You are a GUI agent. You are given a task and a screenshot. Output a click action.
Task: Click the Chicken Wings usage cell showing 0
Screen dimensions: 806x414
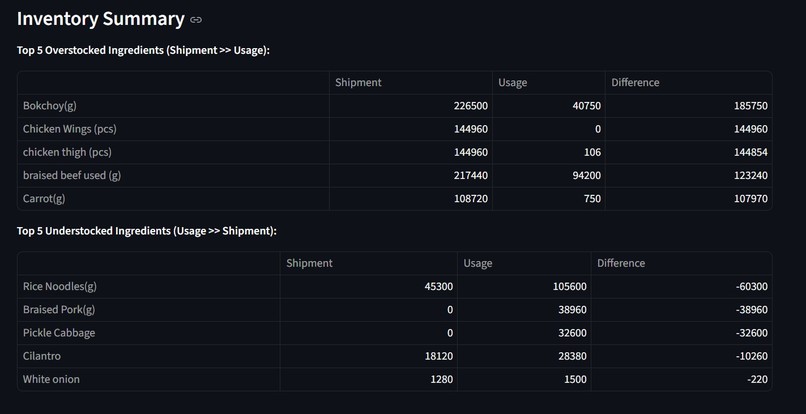[548, 129]
